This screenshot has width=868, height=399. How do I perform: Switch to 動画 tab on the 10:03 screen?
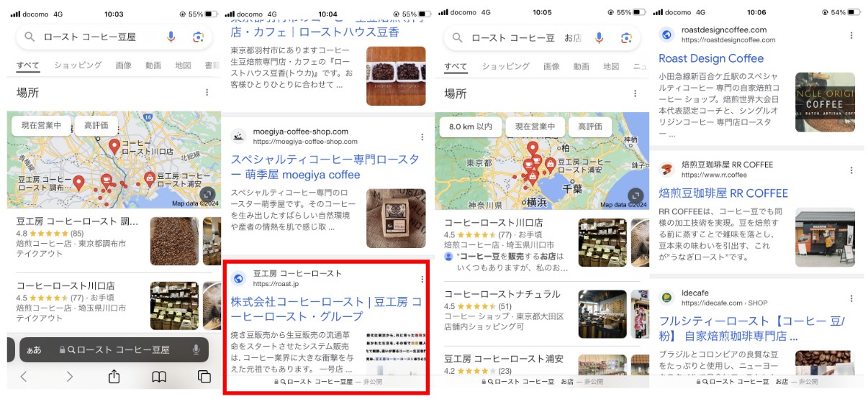[x=153, y=65]
